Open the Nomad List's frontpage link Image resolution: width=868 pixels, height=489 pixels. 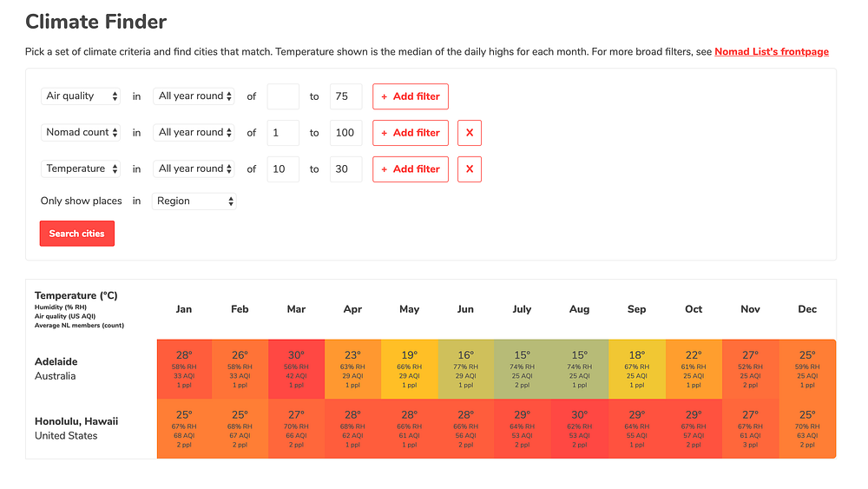[772, 51]
